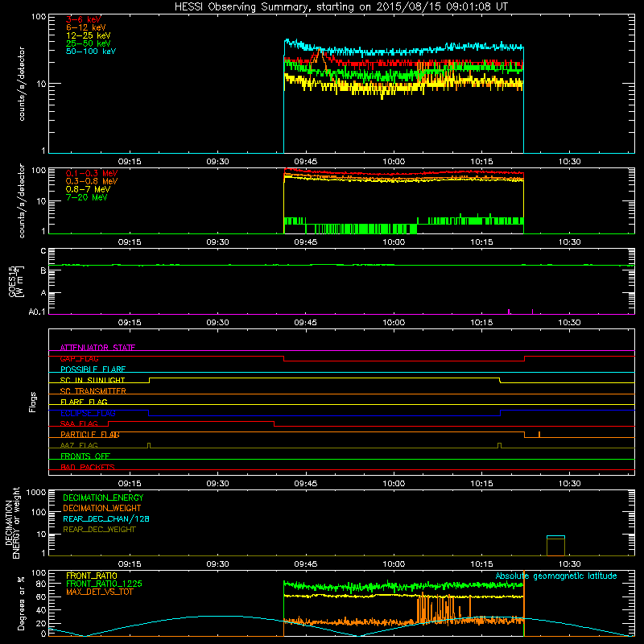Click the FRONT_RATIO_1225 legend entry
Image resolution: width=644 pixels, height=644 pixels.
pos(104,584)
